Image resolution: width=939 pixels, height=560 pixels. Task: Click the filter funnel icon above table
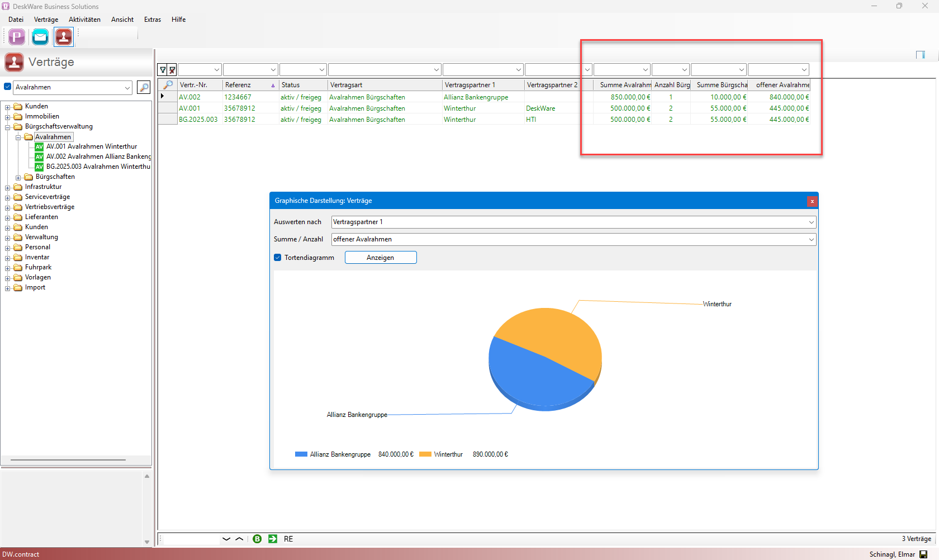tap(163, 70)
